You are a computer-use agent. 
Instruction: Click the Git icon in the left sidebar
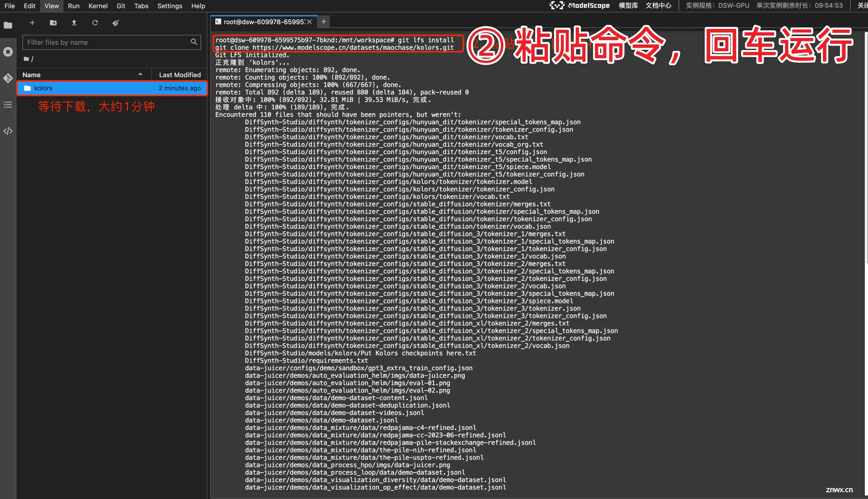[x=8, y=78]
